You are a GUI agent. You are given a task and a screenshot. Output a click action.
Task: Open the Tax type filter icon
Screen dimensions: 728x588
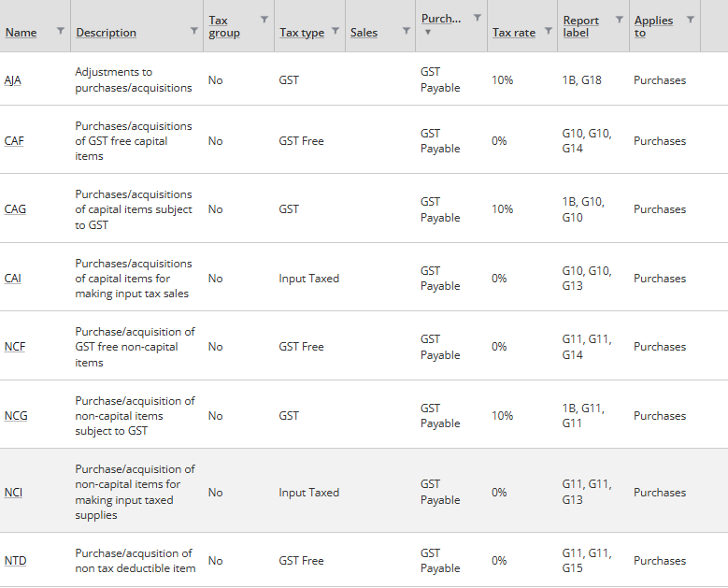tap(335, 31)
